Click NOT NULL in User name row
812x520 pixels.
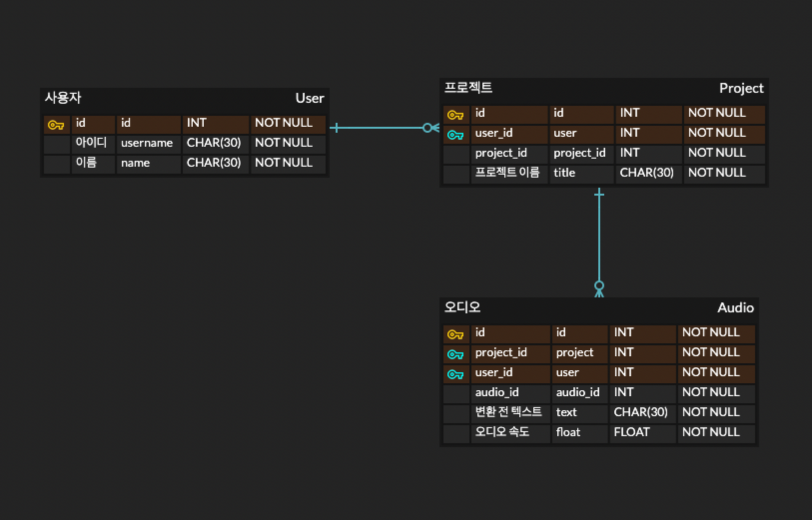tap(288, 163)
